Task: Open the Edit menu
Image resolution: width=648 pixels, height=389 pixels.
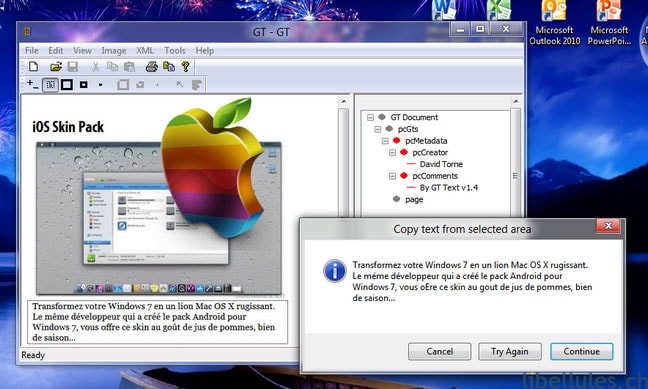Action: 55,50
